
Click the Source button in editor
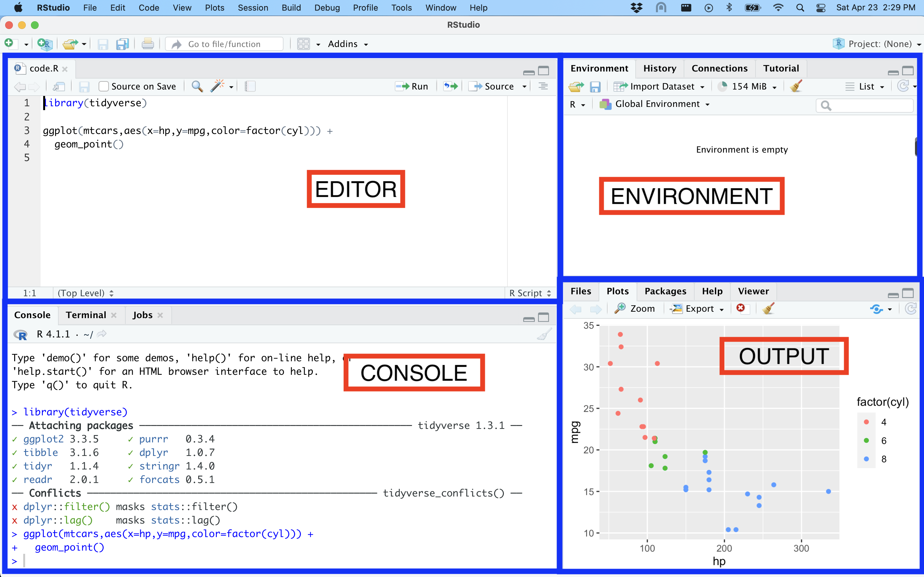point(492,87)
